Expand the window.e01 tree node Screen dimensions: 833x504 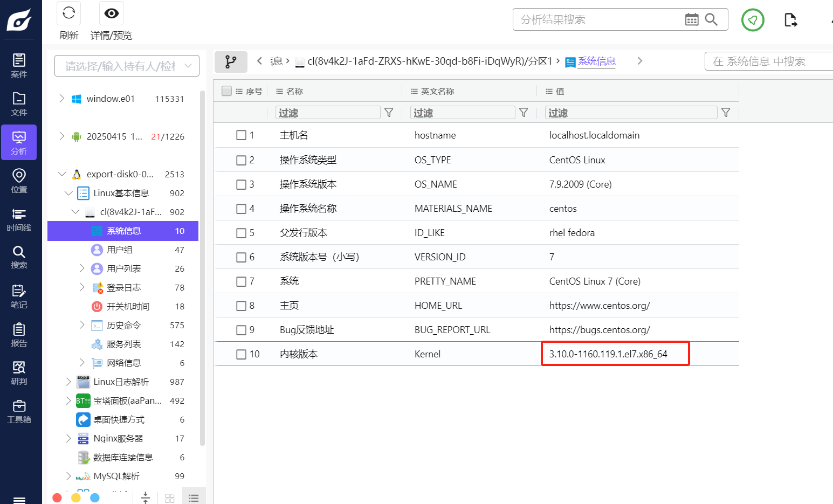[61, 99]
